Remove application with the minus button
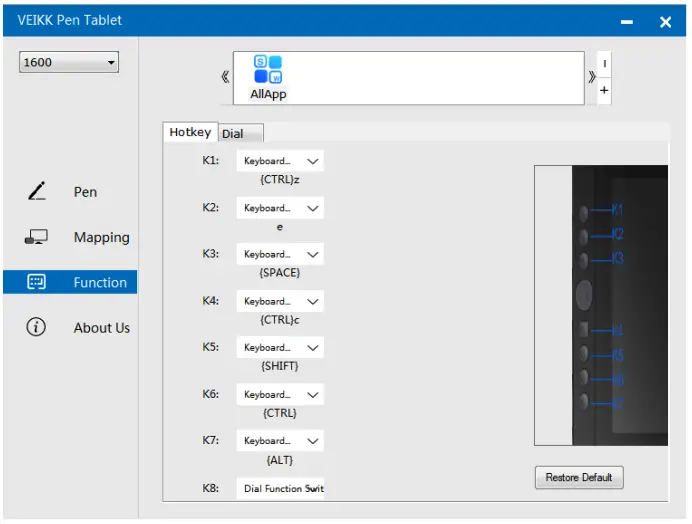This screenshot has height=524, width=692. tap(604, 64)
